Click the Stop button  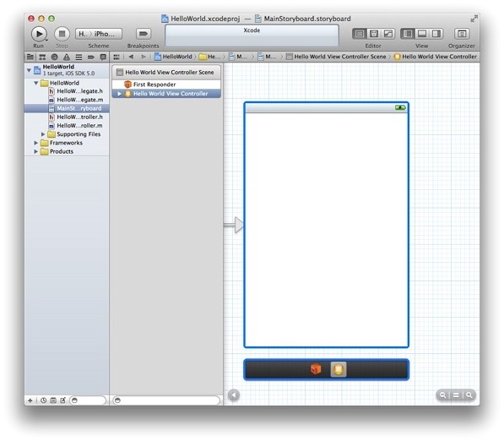(62, 34)
